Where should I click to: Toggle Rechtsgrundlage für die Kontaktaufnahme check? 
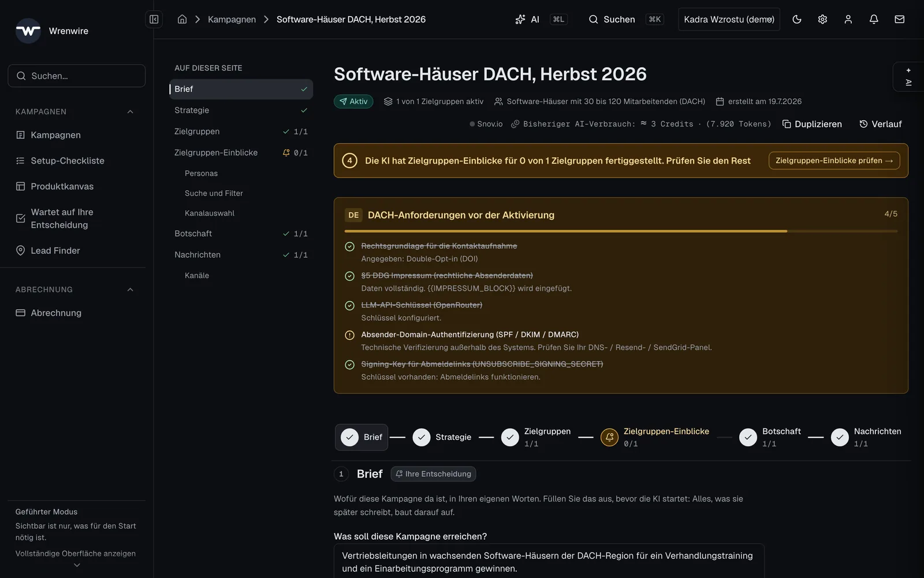point(349,246)
